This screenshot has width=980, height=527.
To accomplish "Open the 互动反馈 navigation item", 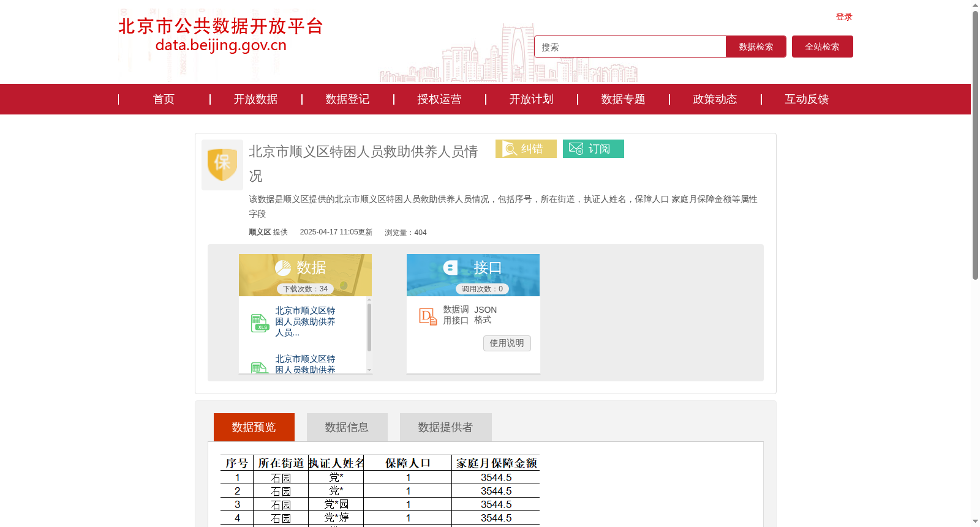I will (x=807, y=99).
